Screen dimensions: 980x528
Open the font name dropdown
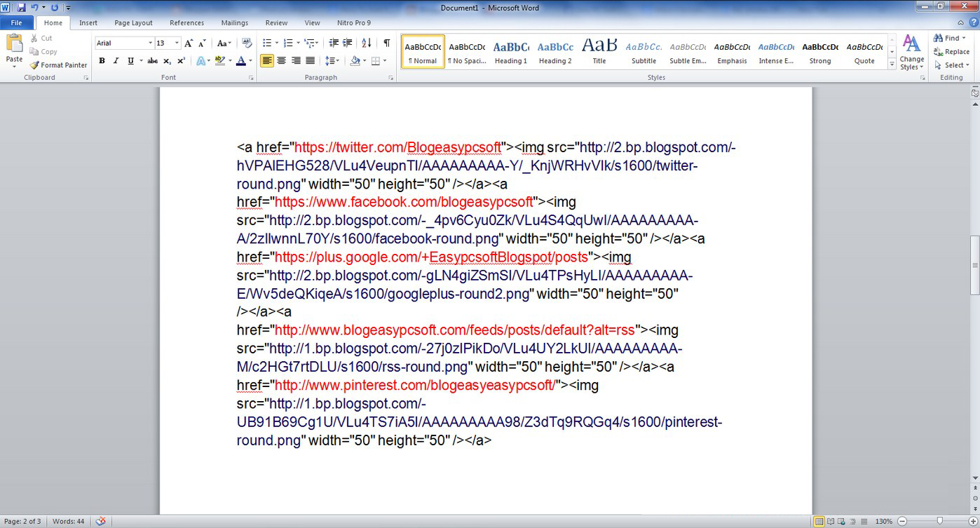click(x=150, y=43)
